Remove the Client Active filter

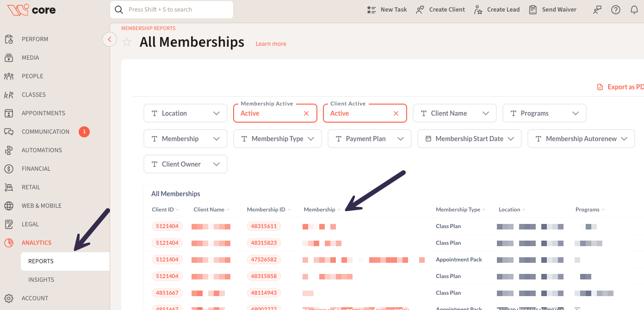point(396,113)
